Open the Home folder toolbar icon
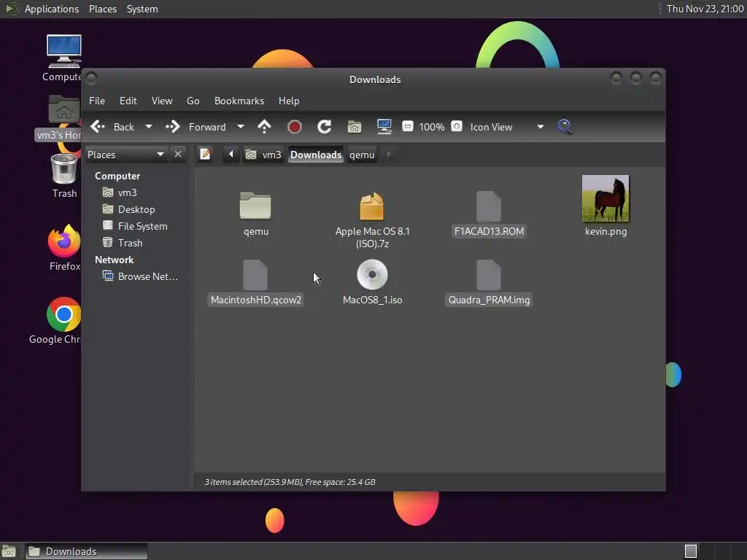The image size is (747, 560). coord(355,127)
